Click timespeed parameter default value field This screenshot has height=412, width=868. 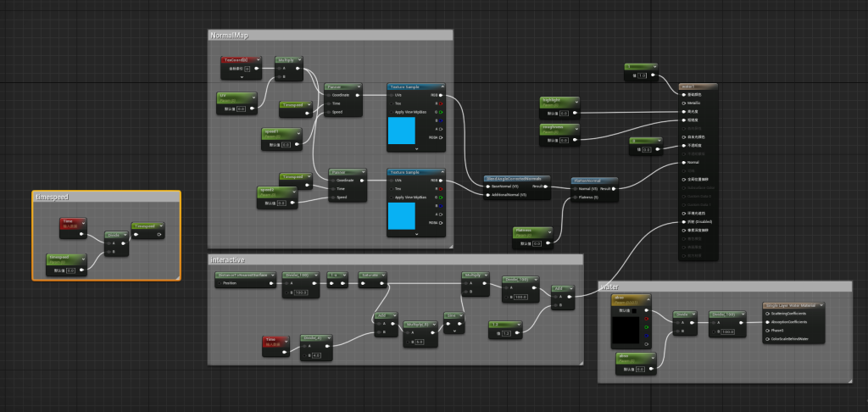(x=71, y=270)
